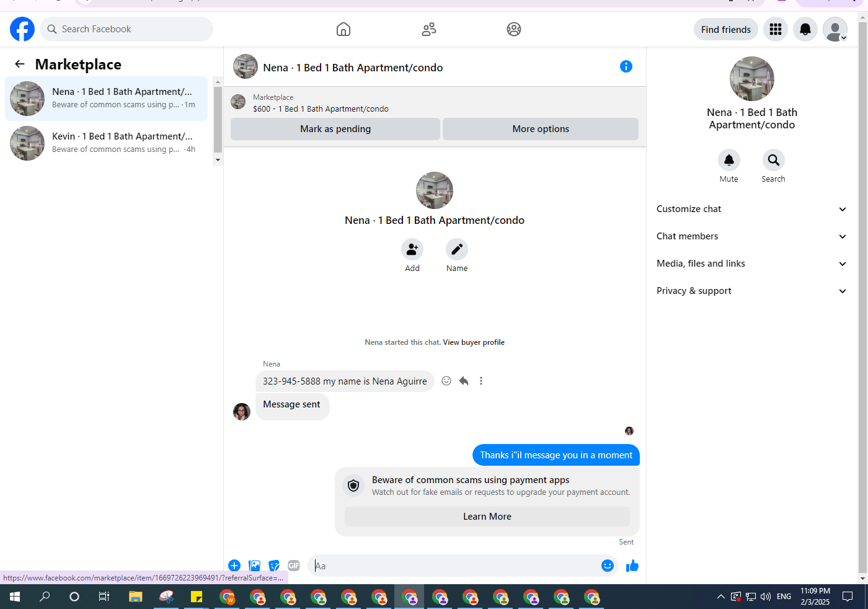Open Windows Task View

click(104, 597)
